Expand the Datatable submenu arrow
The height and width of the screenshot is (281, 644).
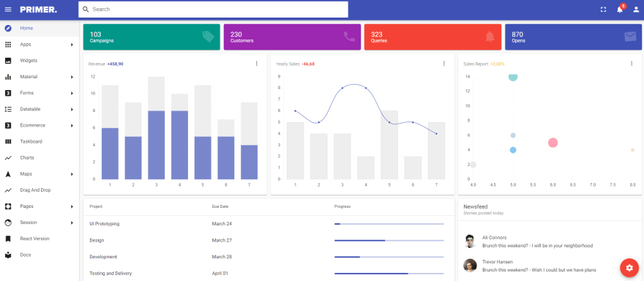[x=72, y=109]
